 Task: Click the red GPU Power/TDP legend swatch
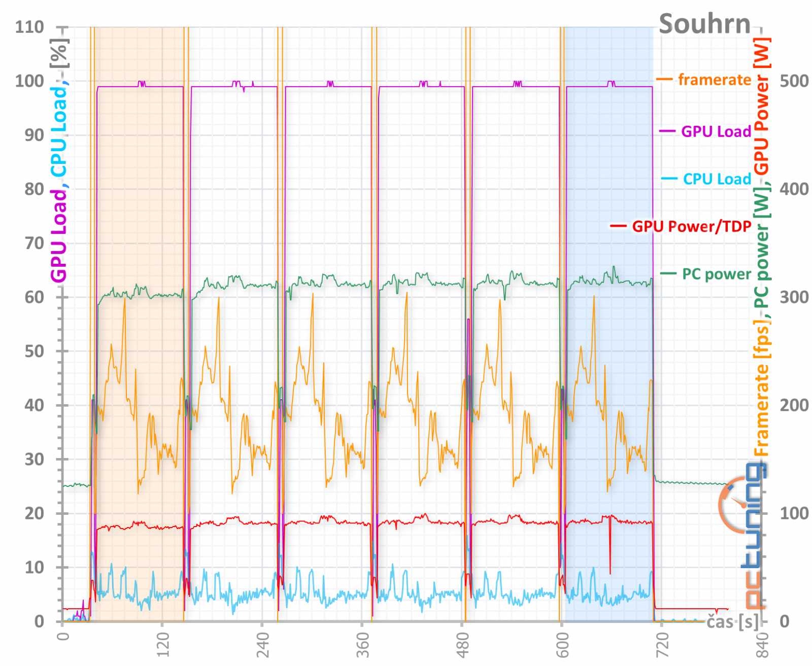(x=618, y=226)
